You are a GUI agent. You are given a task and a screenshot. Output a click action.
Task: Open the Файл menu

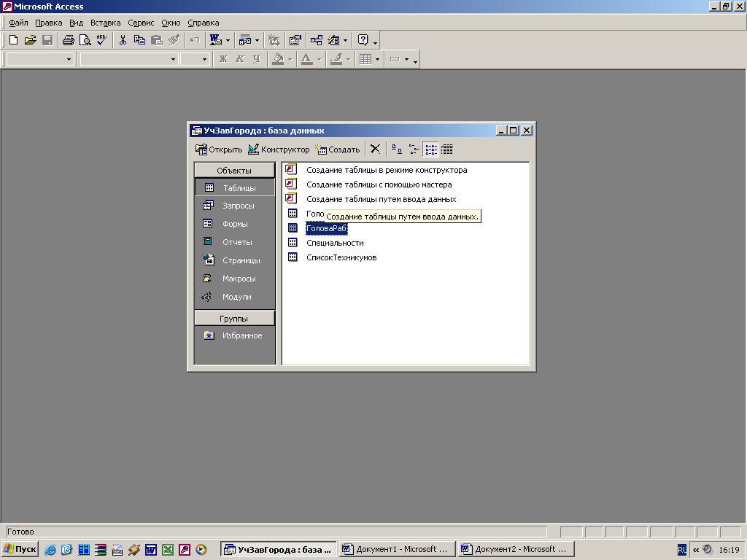coord(18,23)
